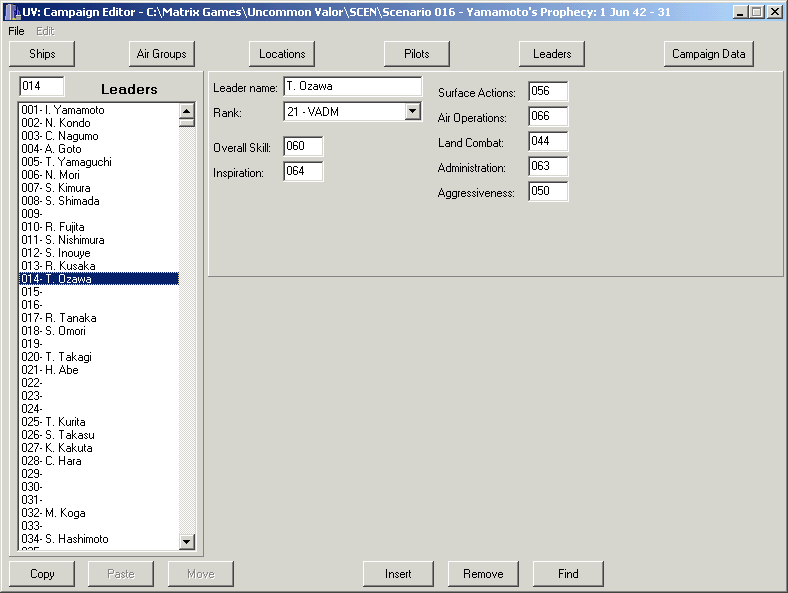Maximize the Campaign Editor window
The image size is (788, 593).
pos(756,12)
